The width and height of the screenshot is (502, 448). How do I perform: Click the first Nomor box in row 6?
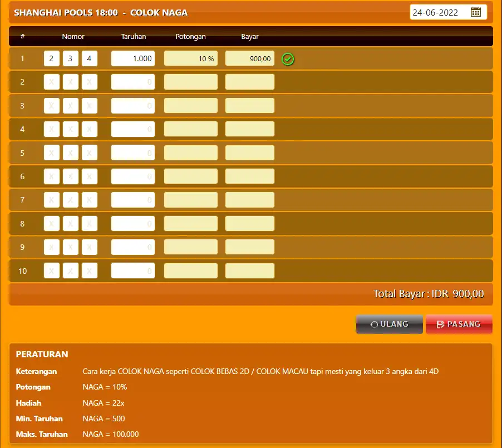pos(52,176)
